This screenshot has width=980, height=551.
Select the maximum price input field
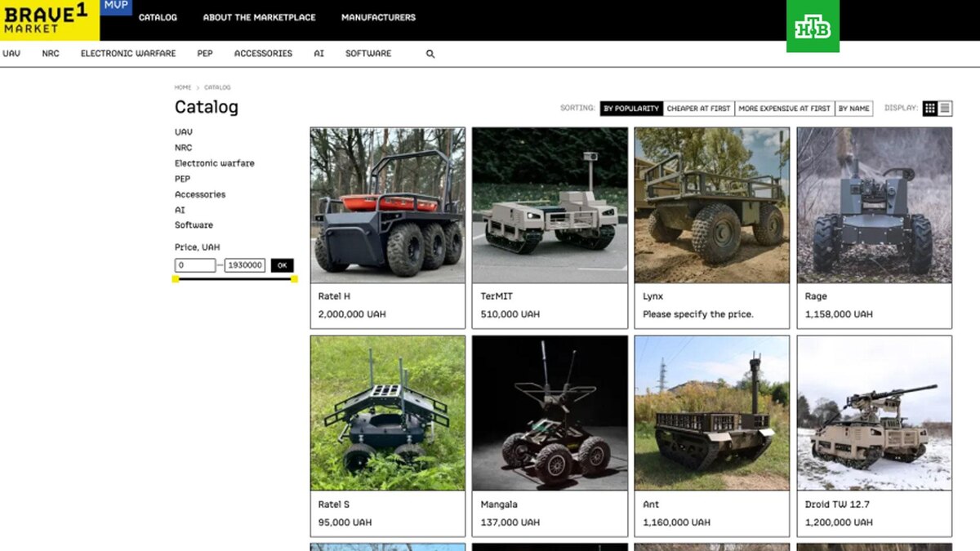(x=247, y=264)
